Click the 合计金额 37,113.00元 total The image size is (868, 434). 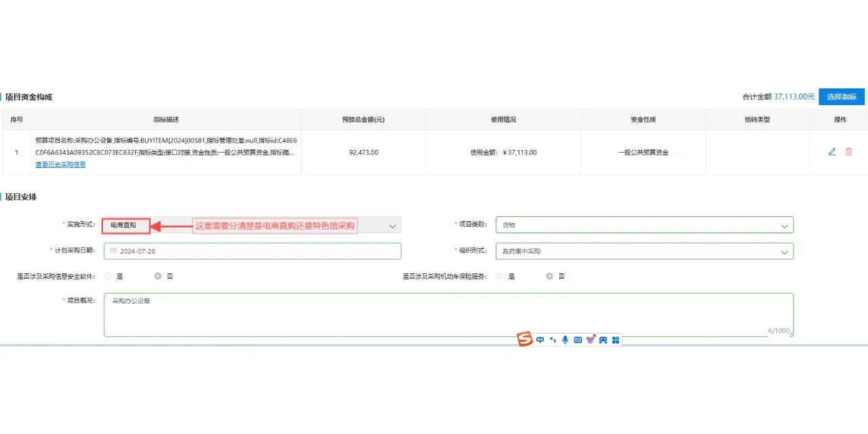pos(778,97)
